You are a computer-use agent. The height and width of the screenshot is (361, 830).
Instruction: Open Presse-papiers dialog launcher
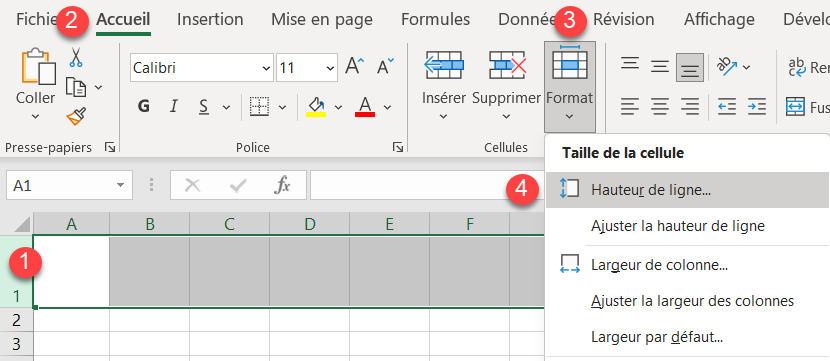click(110, 148)
